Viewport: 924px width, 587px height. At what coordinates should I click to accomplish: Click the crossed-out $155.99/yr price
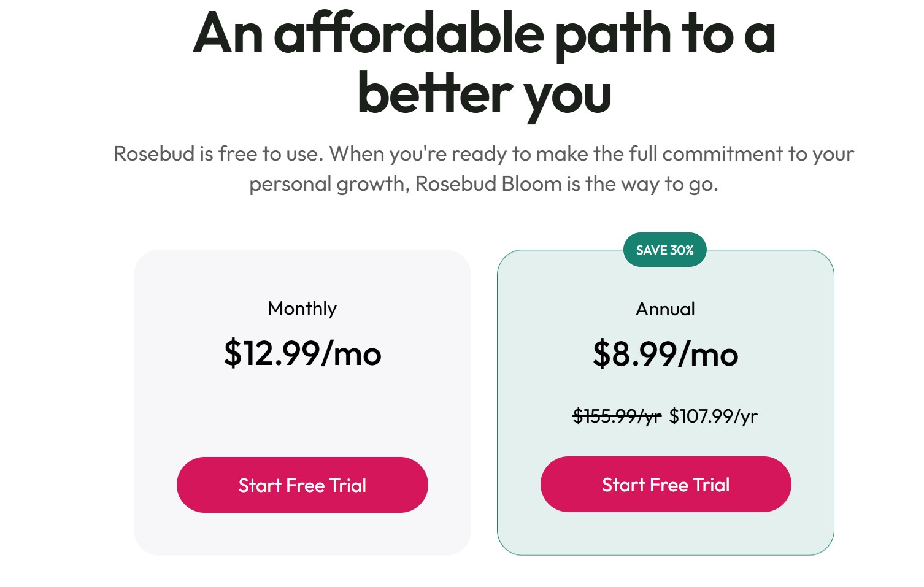(617, 416)
